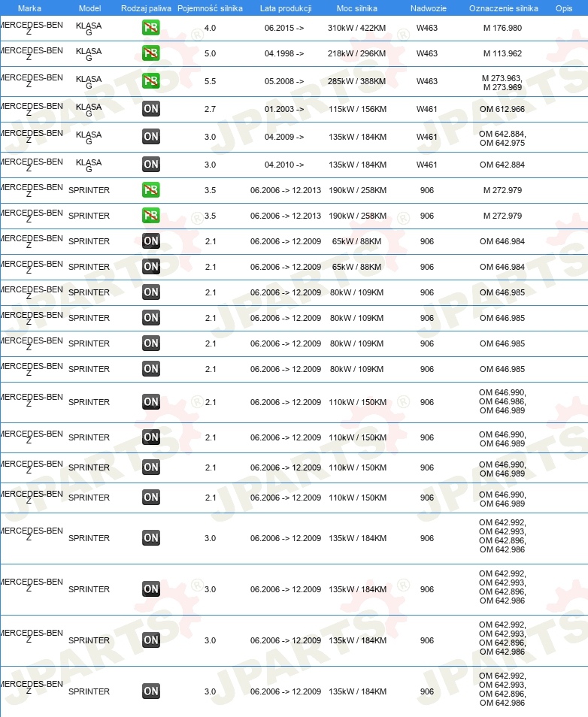
Task: Select the ON diesel icon in the 04.2010 row
Action: 150,165
